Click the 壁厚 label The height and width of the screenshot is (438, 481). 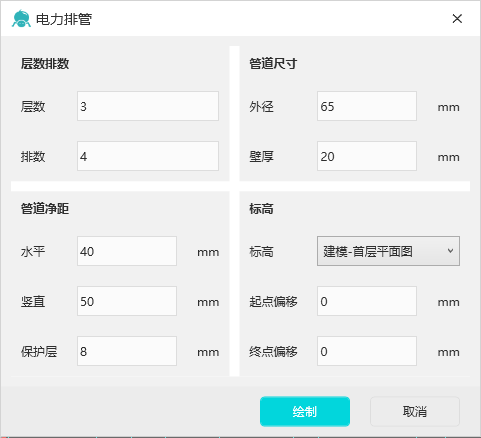(x=261, y=157)
